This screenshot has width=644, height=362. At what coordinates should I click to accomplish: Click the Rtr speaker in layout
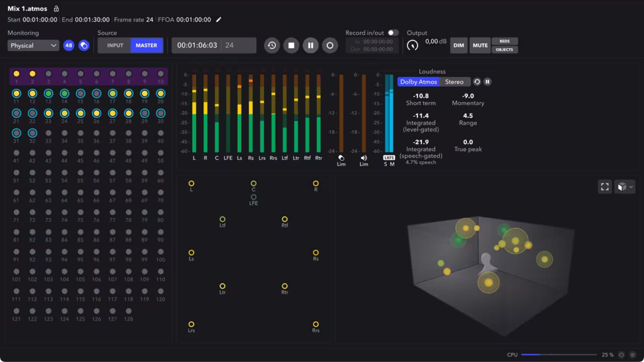pyautogui.click(x=285, y=286)
